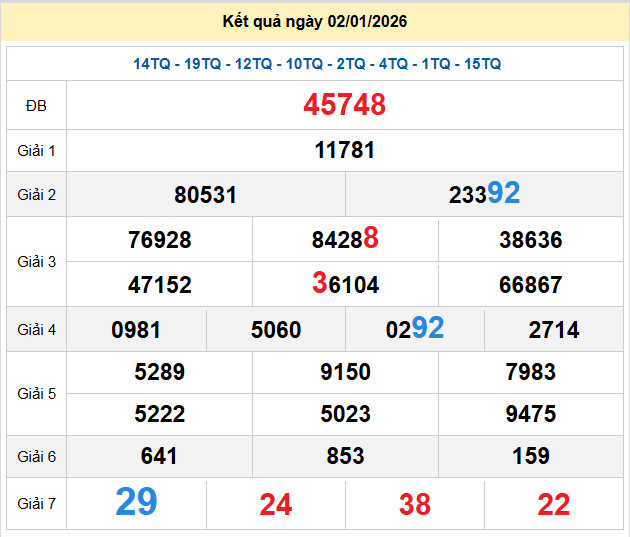The width and height of the screenshot is (630, 537).
Task: Select the Giải 4 number 0292
Action: click(x=414, y=329)
